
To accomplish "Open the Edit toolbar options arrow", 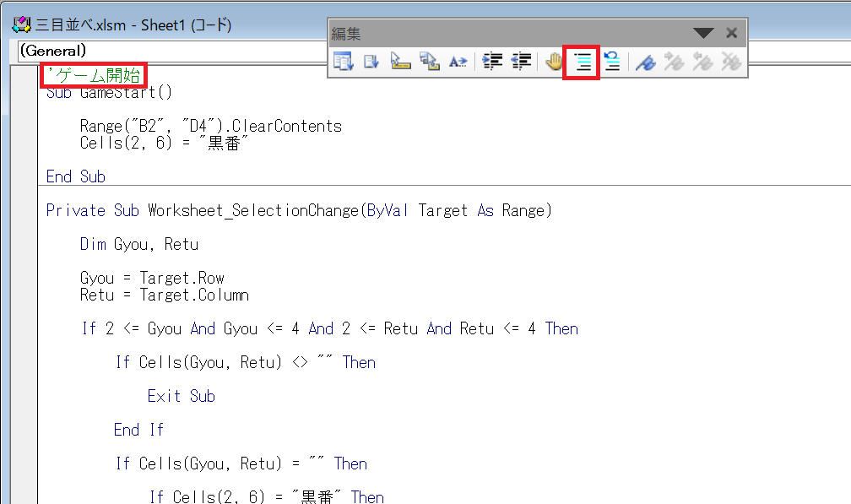I will click(x=703, y=34).
